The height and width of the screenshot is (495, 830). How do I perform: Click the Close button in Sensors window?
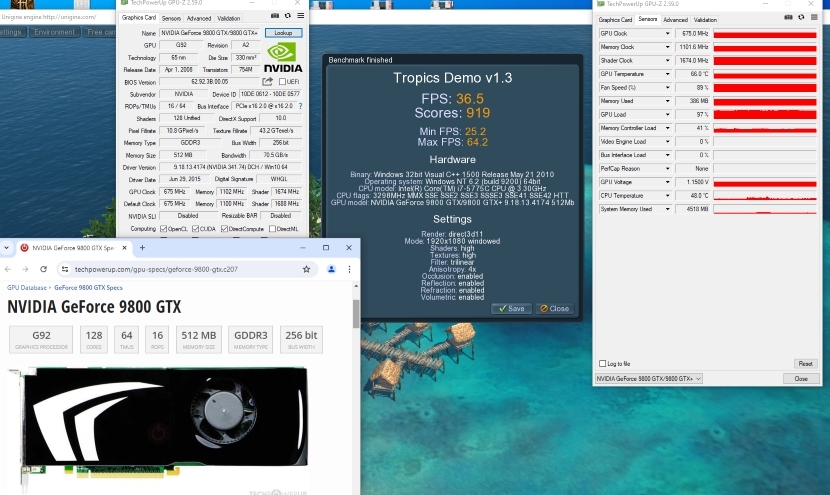[801, 379]
